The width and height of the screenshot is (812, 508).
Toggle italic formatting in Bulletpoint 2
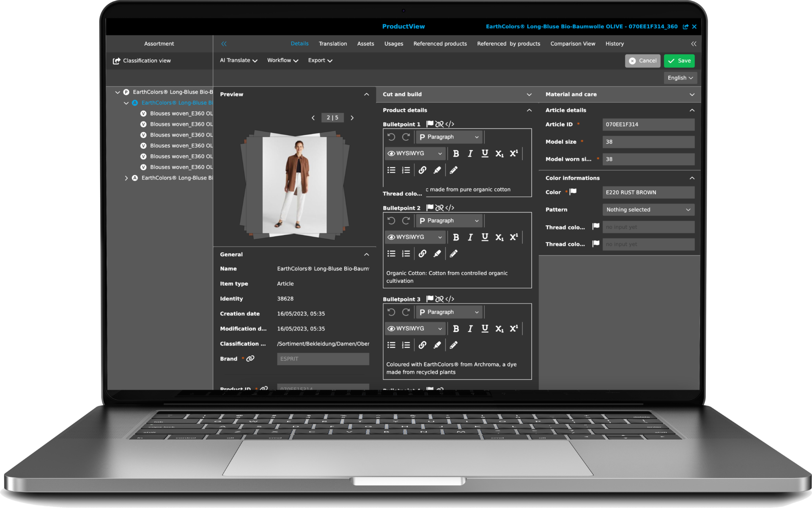[470, 237]
